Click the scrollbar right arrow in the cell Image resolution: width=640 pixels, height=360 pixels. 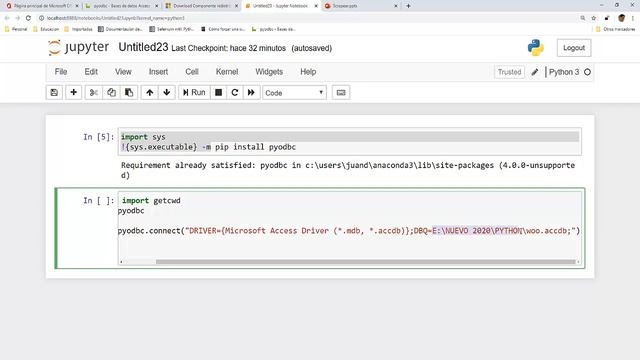click(x=578, y=262)
